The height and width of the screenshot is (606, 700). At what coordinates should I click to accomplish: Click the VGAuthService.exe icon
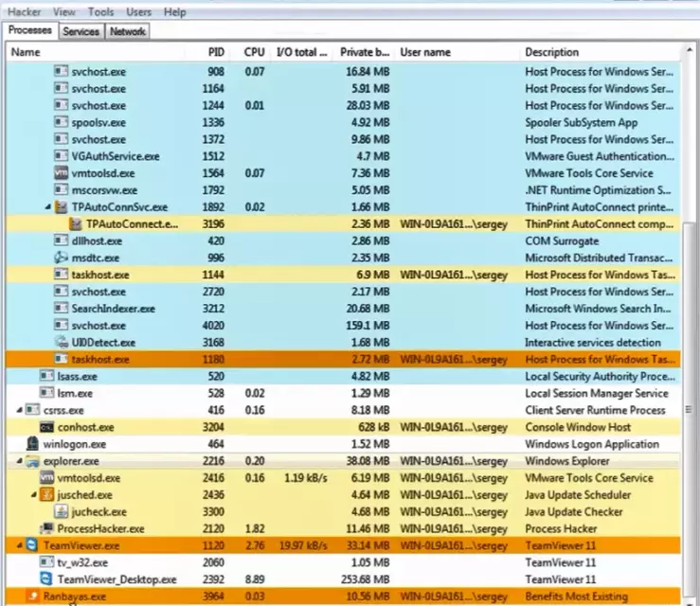62,156
